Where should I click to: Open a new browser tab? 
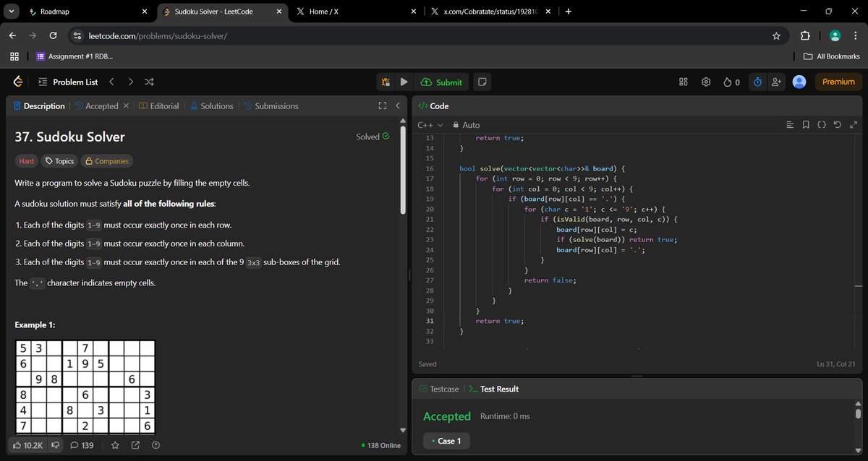(x=568, y=12)
